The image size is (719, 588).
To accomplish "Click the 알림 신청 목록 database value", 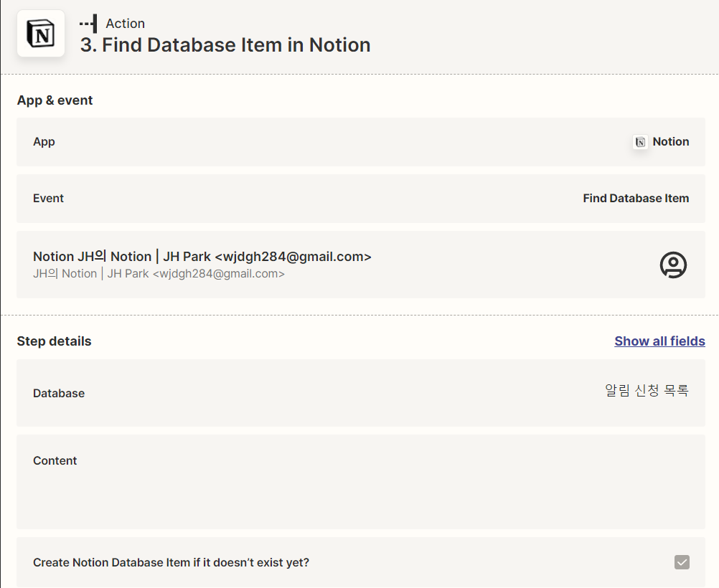I will click(x=647, y=391).
